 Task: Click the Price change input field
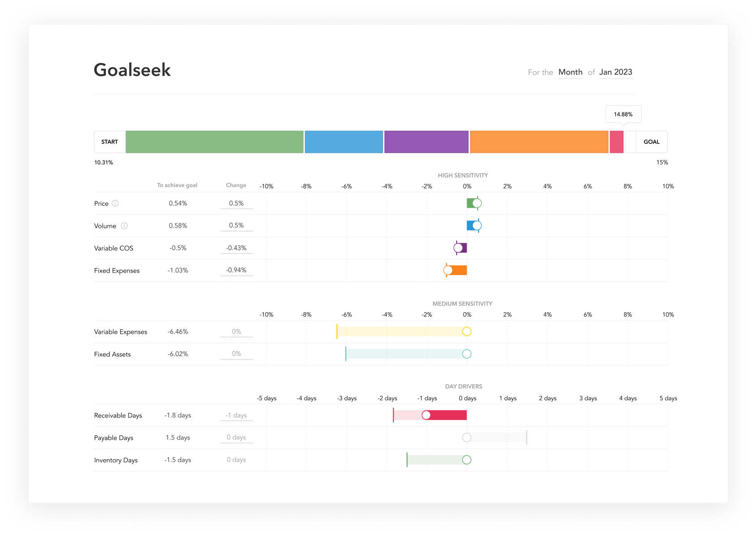tap(237, 203)
